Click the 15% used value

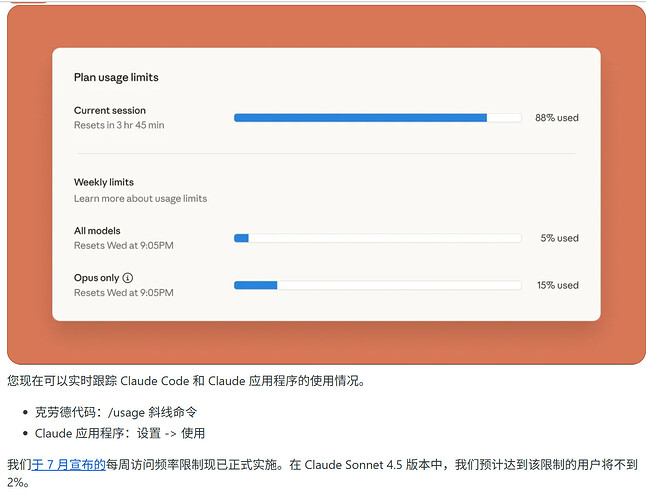pos(558,285)
